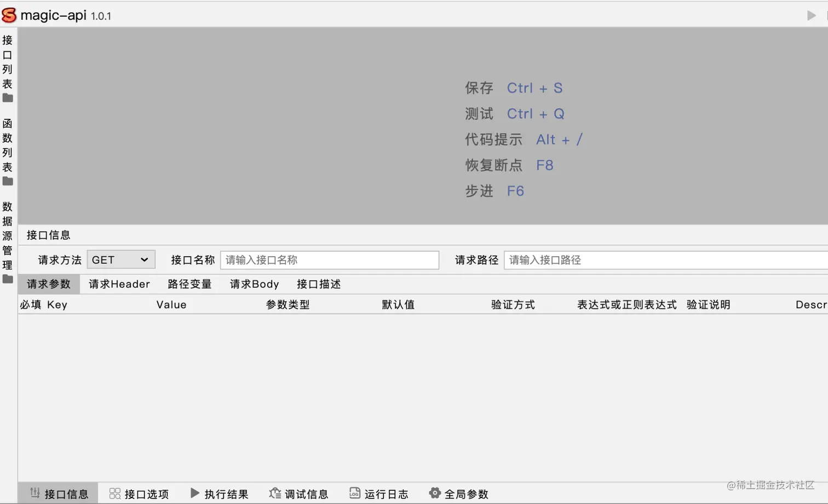This screenshot has width=828, height=504.
Task: Click the grid icon on 接口选项 tab
Action: (114, 494)
